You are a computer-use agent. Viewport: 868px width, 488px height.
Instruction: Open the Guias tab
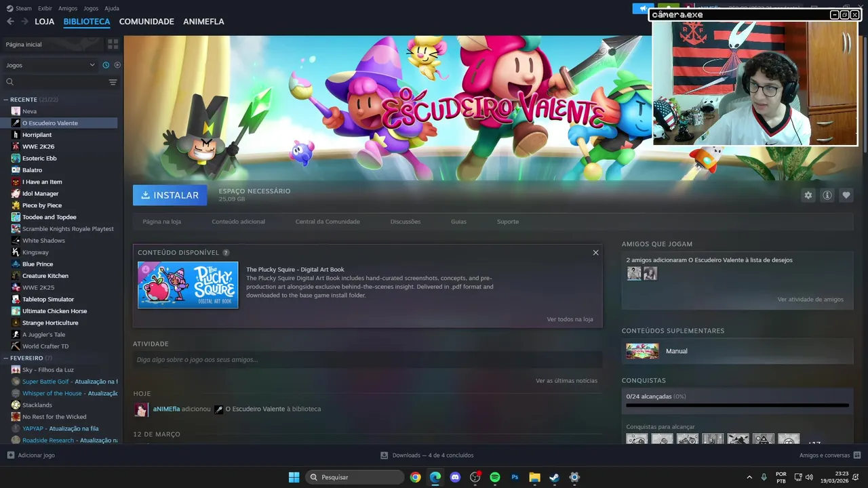click(x=458, y=222)
